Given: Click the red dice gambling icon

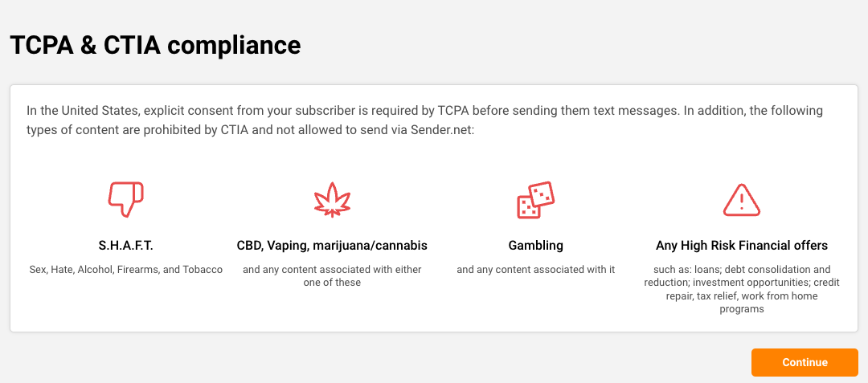Looking at the screenshot, I should point(535,200).
